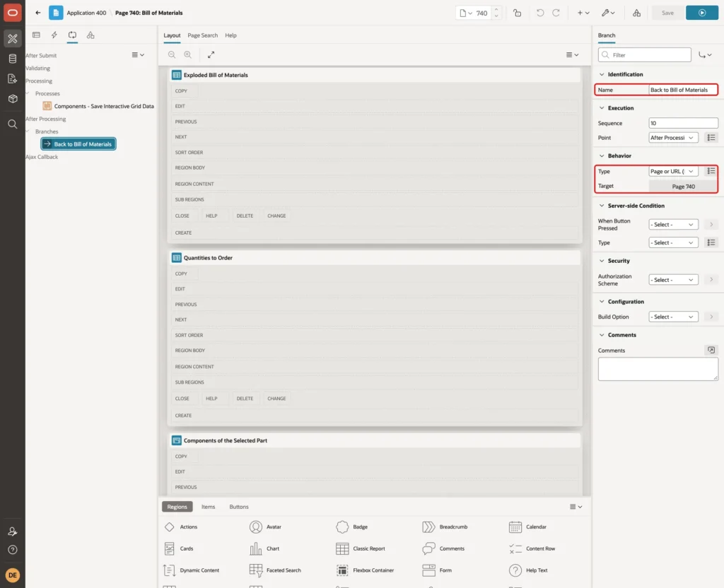Collapse the Behavior section
Viewport: 724px width, 588px height.
point(602,156)
